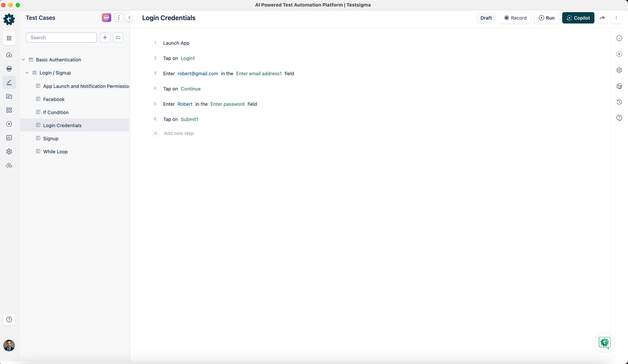This screenshot has width=628, height=364.
Task: Open the history clock icon in right rail
Action: coord(619,102)
